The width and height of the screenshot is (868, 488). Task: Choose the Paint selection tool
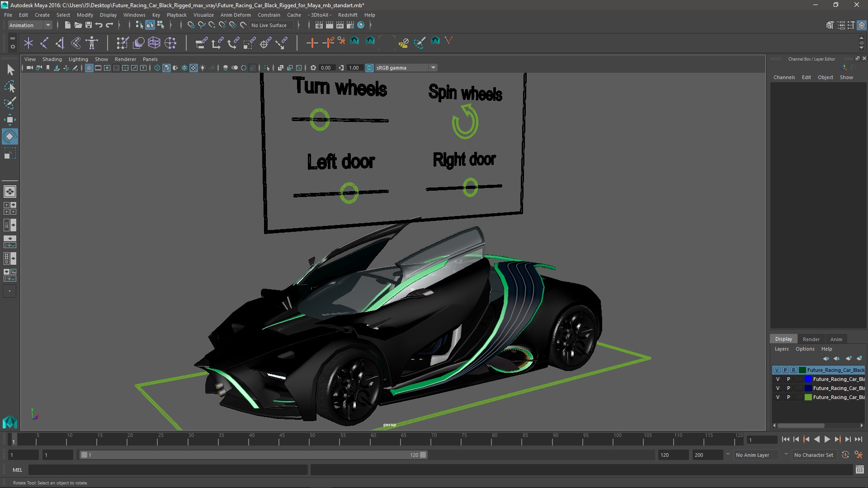10,103
